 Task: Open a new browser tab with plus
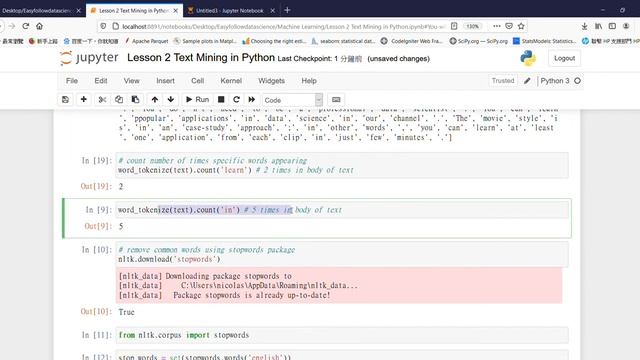pyautogui.click(x=287, y=10)
